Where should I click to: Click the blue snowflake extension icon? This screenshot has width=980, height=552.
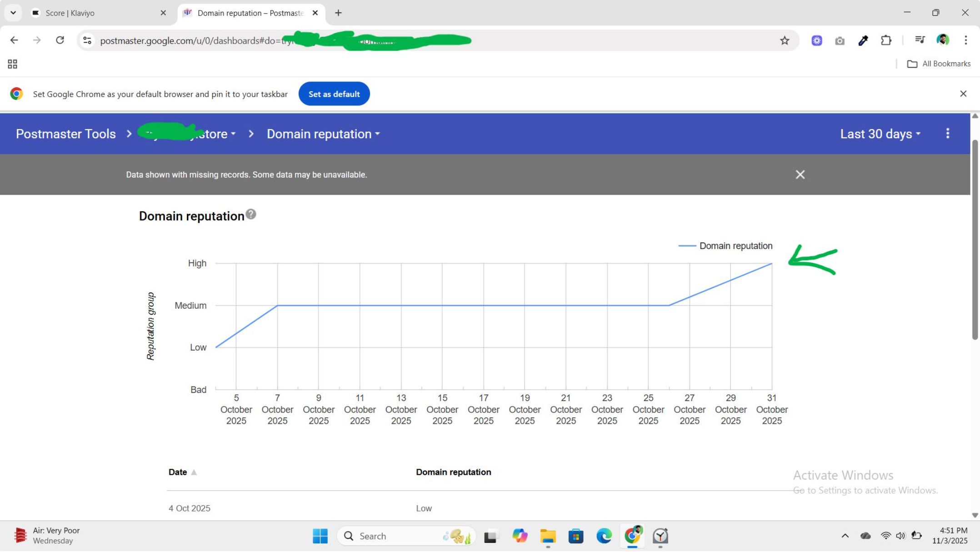(x=817, y=40)
